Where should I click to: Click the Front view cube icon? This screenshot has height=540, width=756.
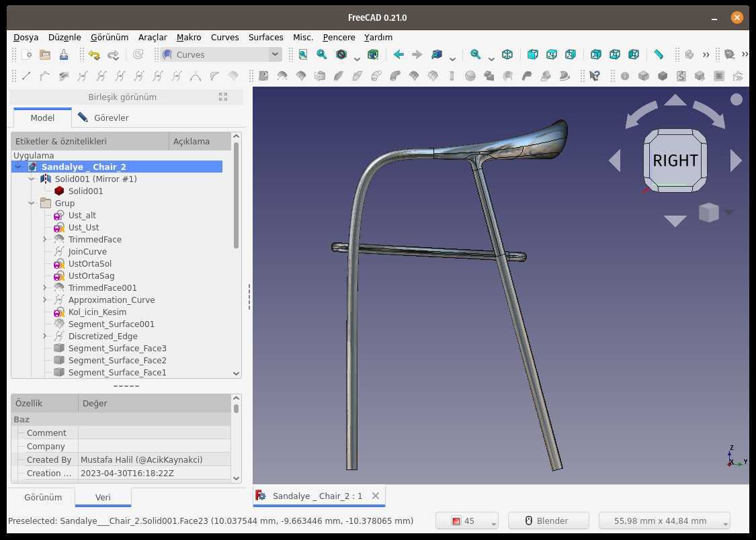point(533,55)
